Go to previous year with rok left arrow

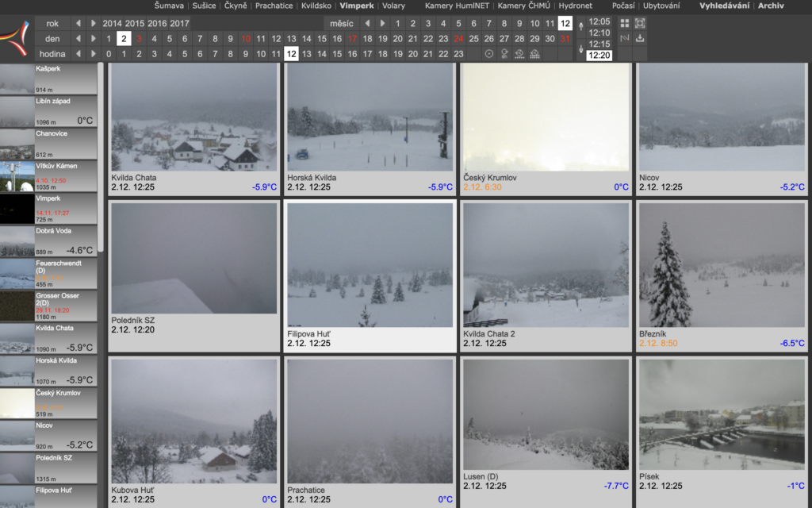(79, 23)
